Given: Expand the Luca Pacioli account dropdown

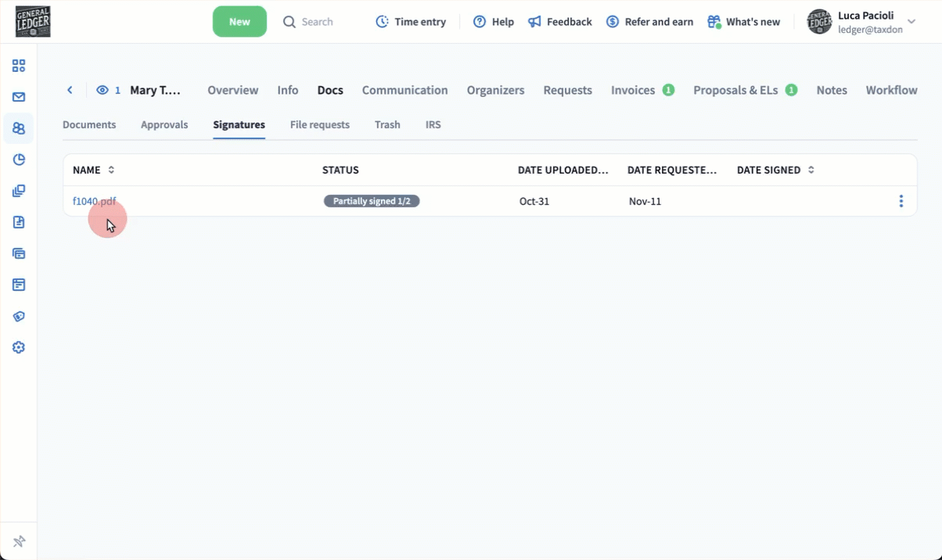Looking at the screenshot, I should pyautogui.click(x=911, y=22).
